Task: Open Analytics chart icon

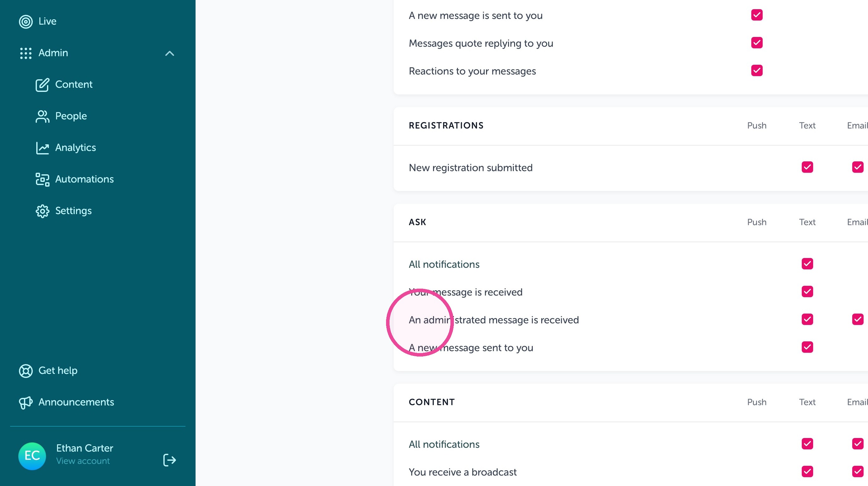Action: pyautogui.click(x=43, y=148)
